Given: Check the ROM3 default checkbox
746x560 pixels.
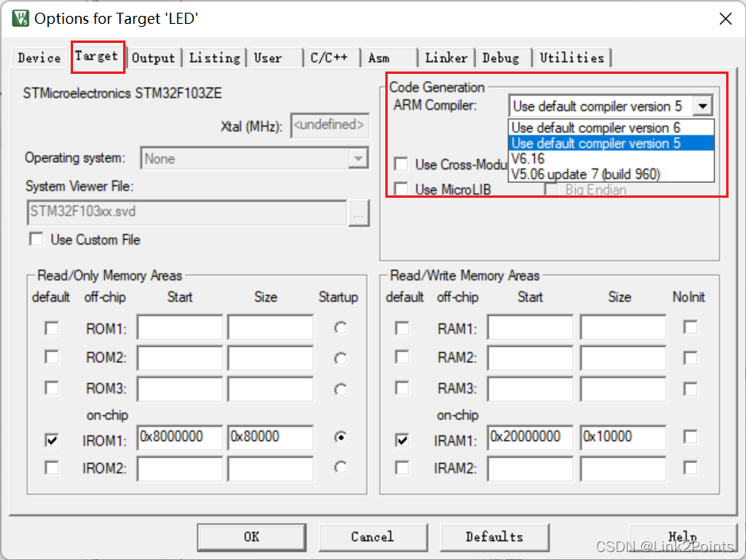Looking at the screenshot, I should click(52, 388).
